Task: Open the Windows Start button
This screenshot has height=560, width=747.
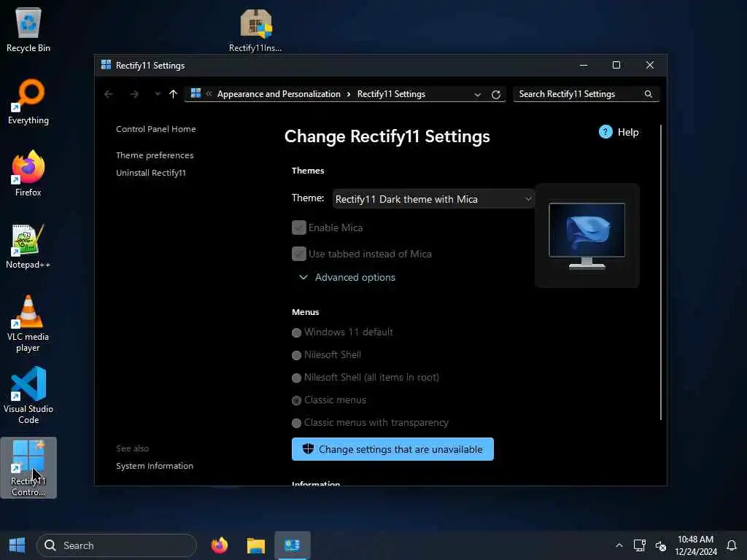Action: 18,545
